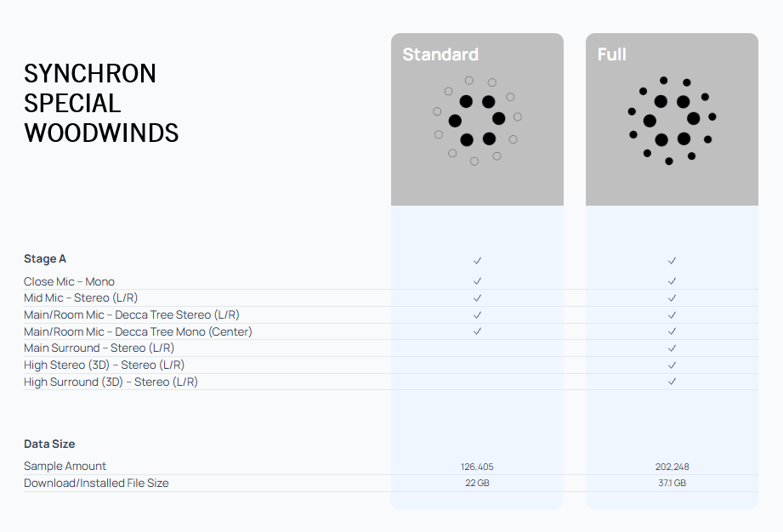The height and width of the screenshot is (532, 783).
Task: Click the Stage A section heading
Action: click(x=45, y=258)
